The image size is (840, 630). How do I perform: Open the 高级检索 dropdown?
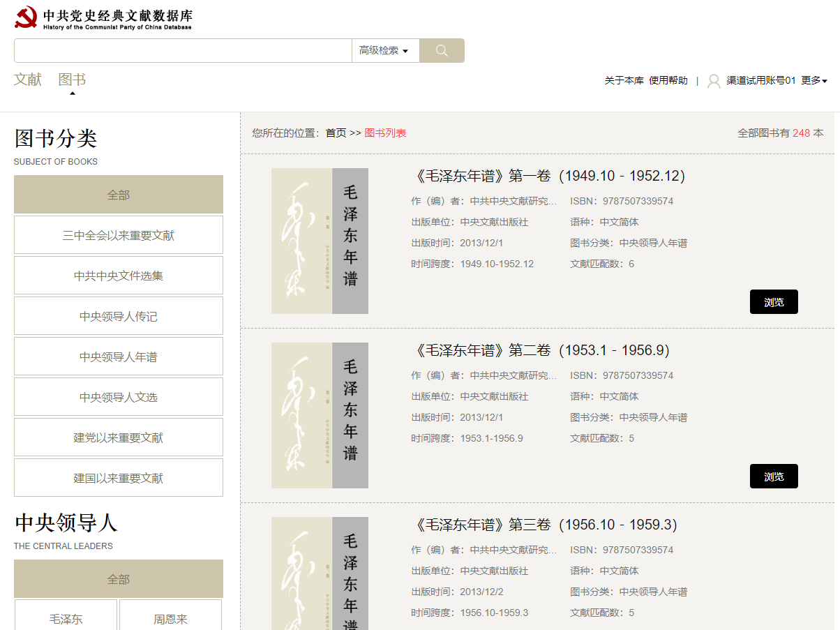click(x=384, y=50)
